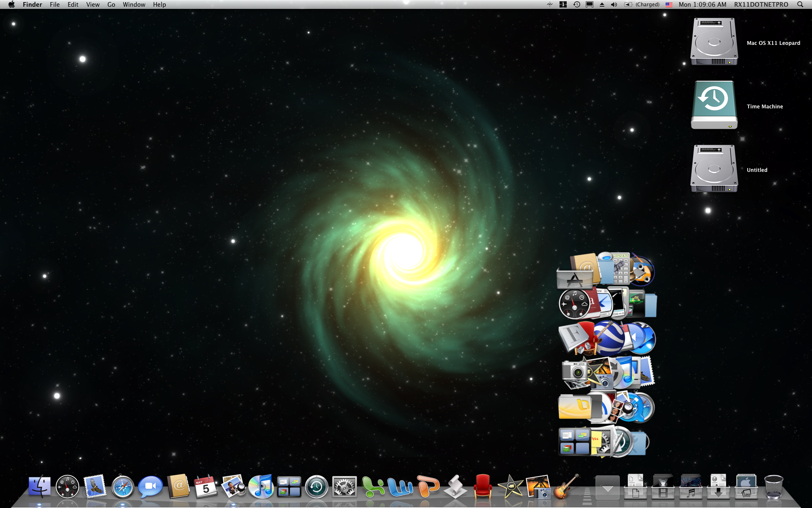
Task: Launch Microsoft Excel from the dock
Action: 373,487
